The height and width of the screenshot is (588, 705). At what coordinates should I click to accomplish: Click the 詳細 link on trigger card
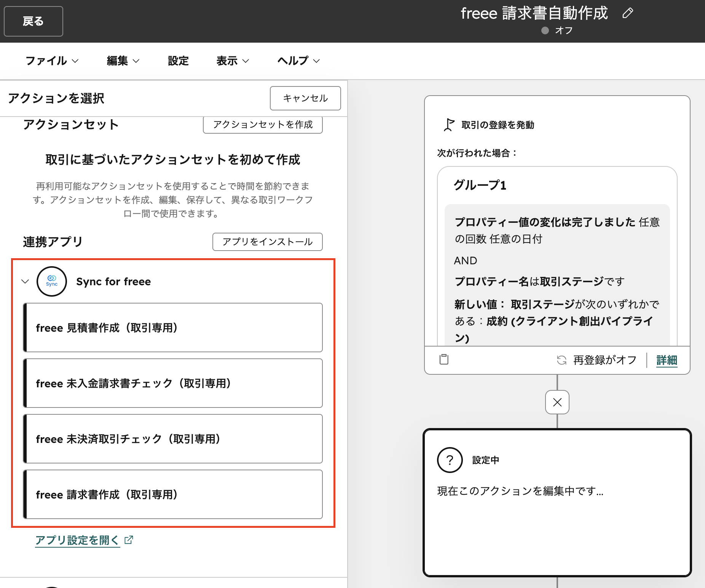point(667,360)
